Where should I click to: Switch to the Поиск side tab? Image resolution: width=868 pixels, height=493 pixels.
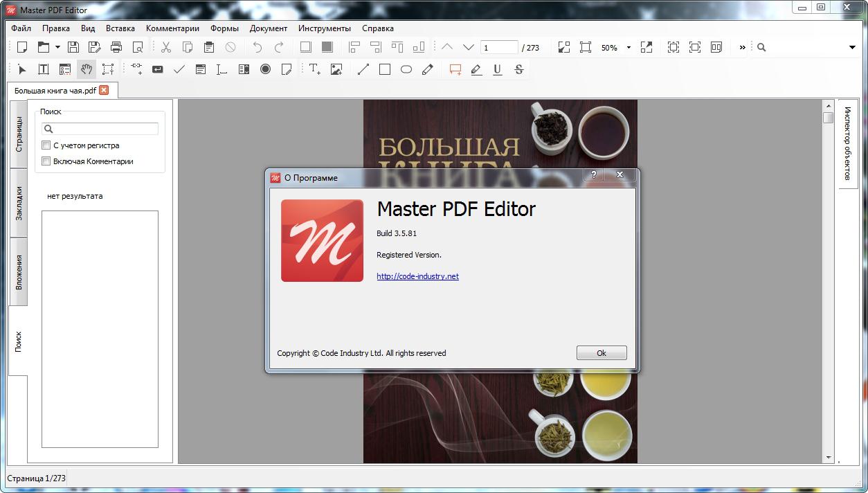pos(19,341)
